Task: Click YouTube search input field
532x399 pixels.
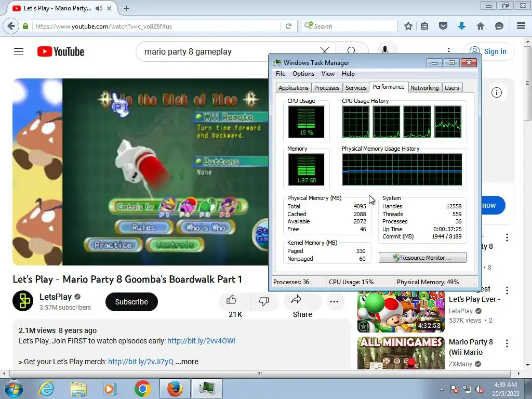Action: (x=228, y=51)
